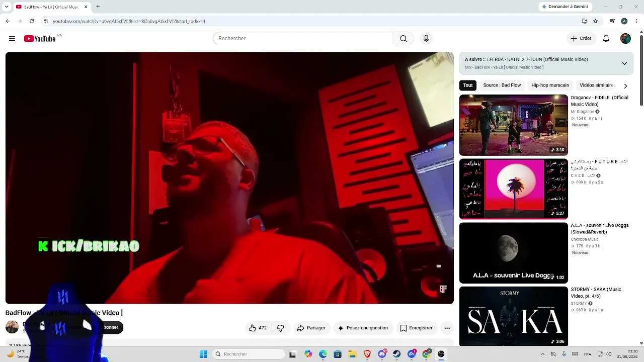The width and height of the screenshot is (644, 362).
Task: Select the Vidéos similaires chip
Action: pyautogui.click(x=598, y=85)
